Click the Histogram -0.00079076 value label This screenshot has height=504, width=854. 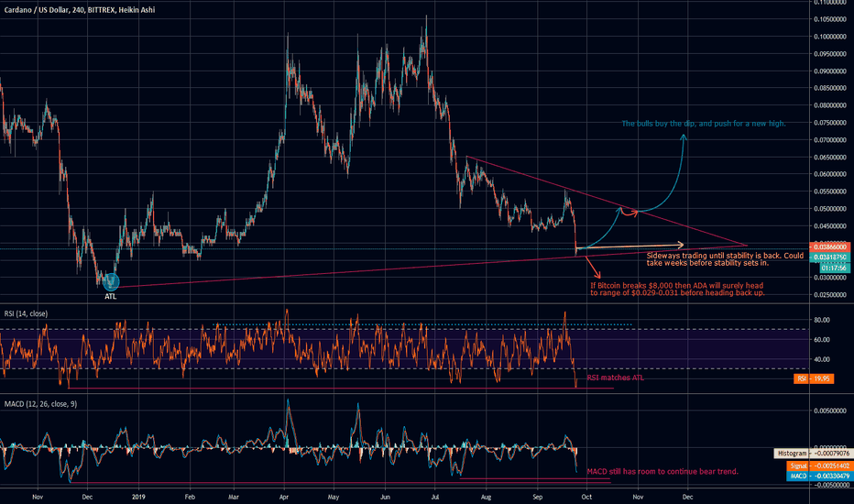tap(812, 454)
